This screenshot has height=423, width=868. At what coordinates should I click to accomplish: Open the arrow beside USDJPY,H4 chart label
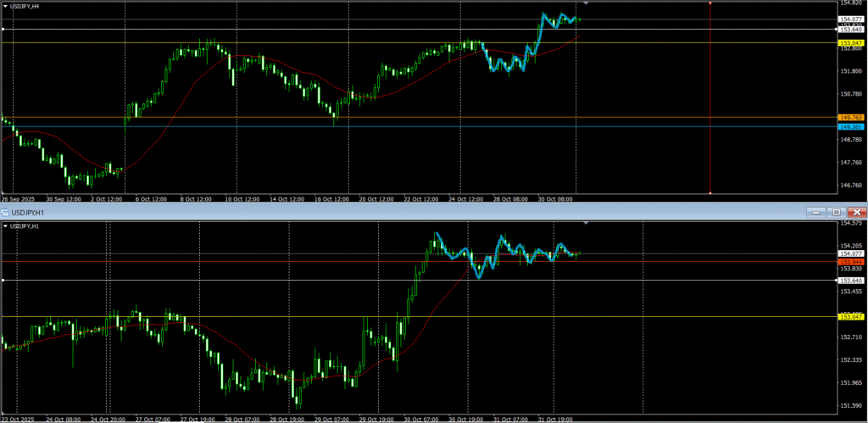[4, 7]
